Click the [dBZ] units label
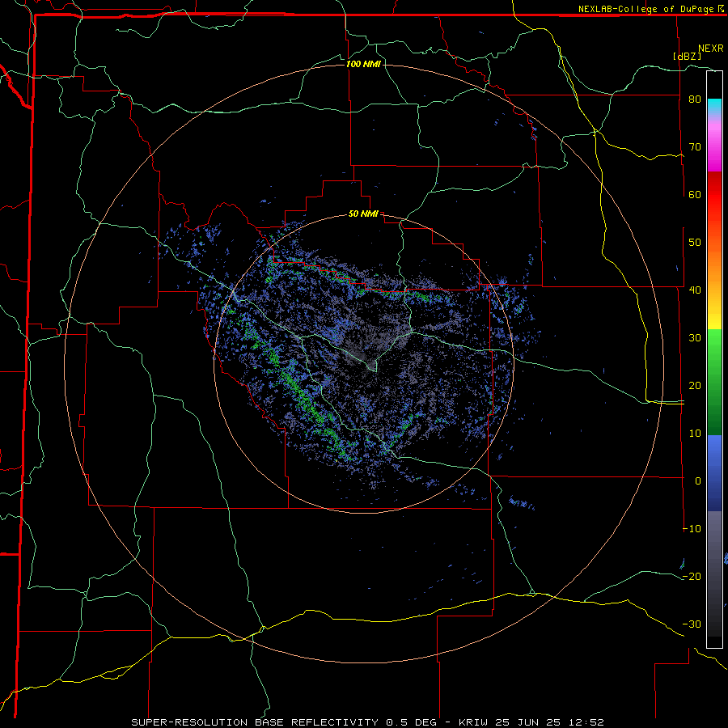Screen dimensions: 728x728 point(687,56)
